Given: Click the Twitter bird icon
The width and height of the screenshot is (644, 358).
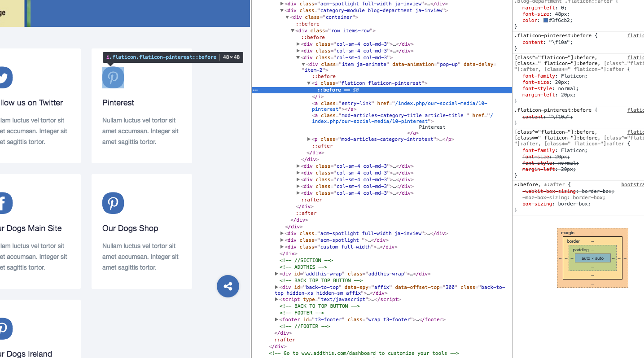Looking at the screenshot, I should click(4, 78).
